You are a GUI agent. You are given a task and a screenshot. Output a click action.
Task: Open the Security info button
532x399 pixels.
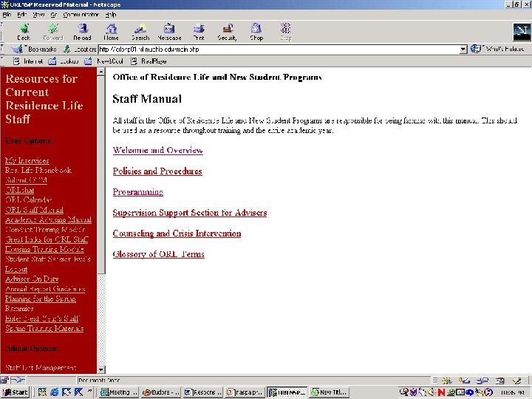tap(227, 33)
